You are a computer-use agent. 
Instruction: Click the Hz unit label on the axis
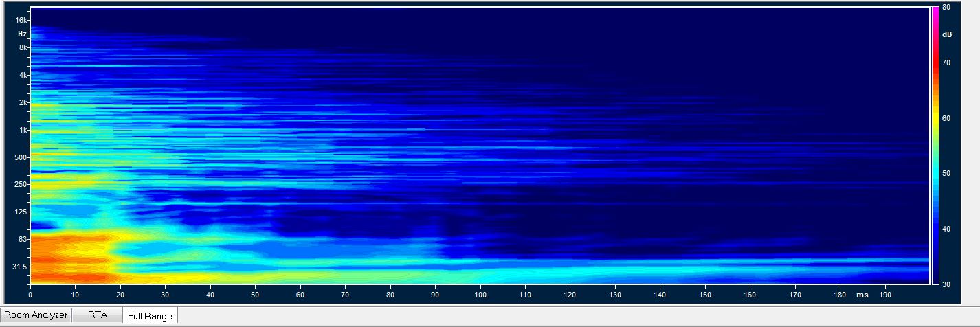coord(22,34)
